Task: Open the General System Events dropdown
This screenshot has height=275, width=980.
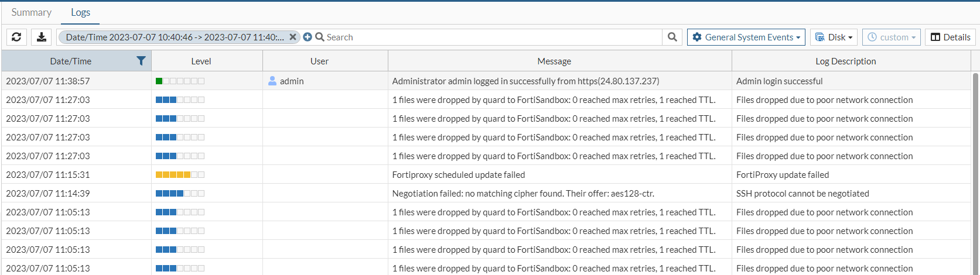Action: click(746, 37)
